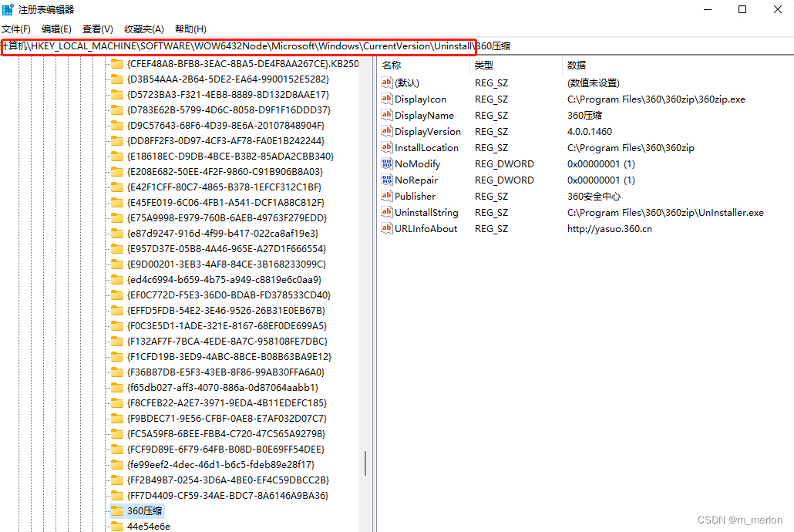The height and width of the screenshot is (532, 794).
Task: Select tree key {f65db027-aff3-4070-886a-0d87064aabb1}
Action: [222, 388]
